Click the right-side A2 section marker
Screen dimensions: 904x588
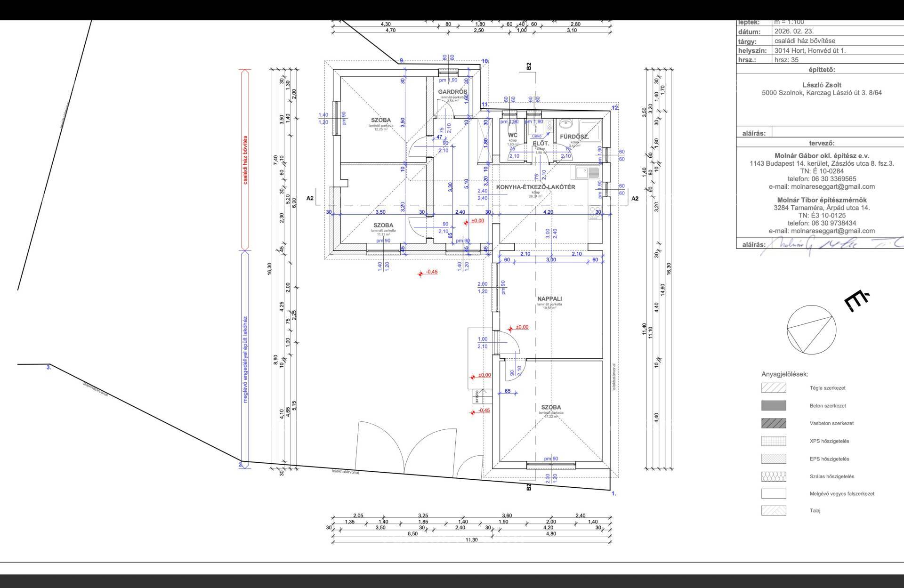[635, 198]
